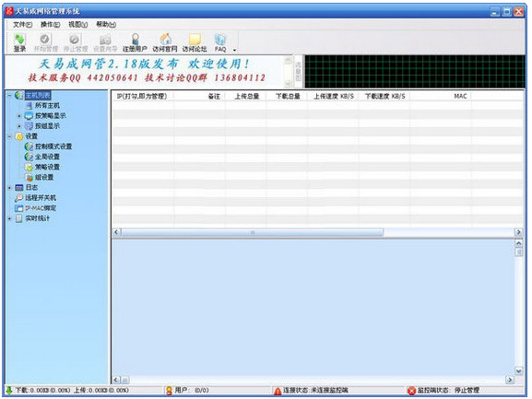Viewport: 532px width, 399px height.
Task: Click the host list horizontal scrollbar thumb
Action: [252, 232]
